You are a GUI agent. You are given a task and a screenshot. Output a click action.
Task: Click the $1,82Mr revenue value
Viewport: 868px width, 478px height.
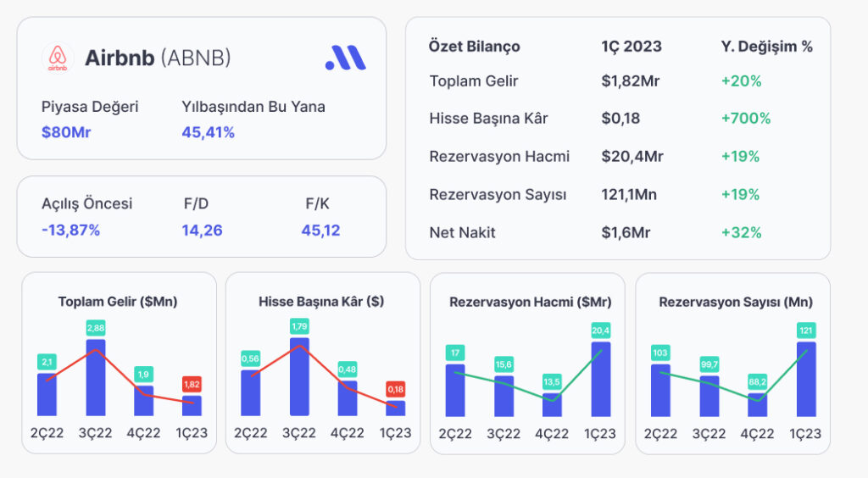pyautogui.click(x=631, y=81)
